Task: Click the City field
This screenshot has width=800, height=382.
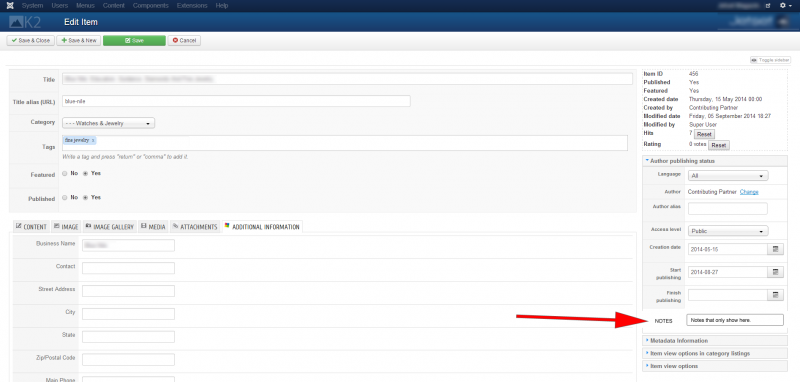Action: [x=129, y=314]
